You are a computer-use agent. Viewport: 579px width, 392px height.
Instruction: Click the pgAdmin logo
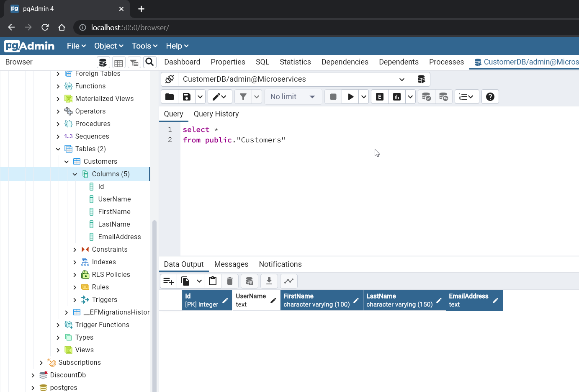click(29, 46)
